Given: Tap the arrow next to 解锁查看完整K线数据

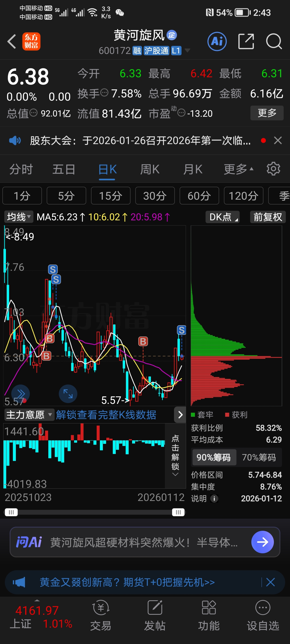Looking at the screenshot, I should pyautogui.click(x=180, y=415).
